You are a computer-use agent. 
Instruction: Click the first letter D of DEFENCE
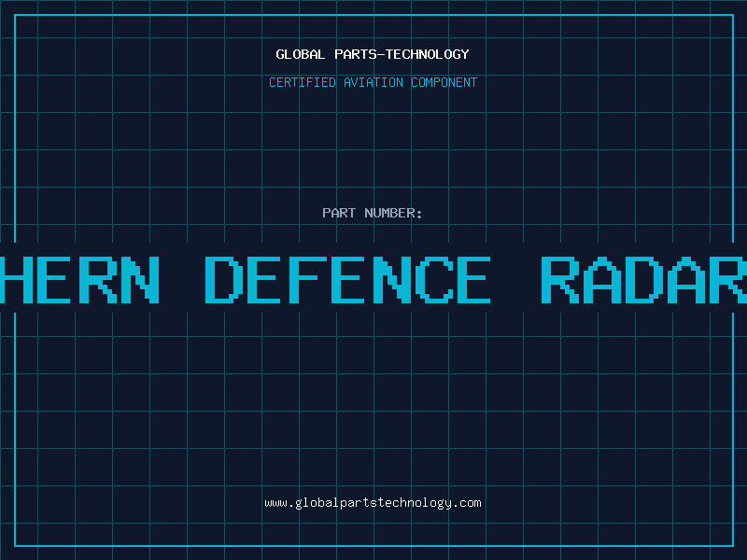[x=222, y=280]
